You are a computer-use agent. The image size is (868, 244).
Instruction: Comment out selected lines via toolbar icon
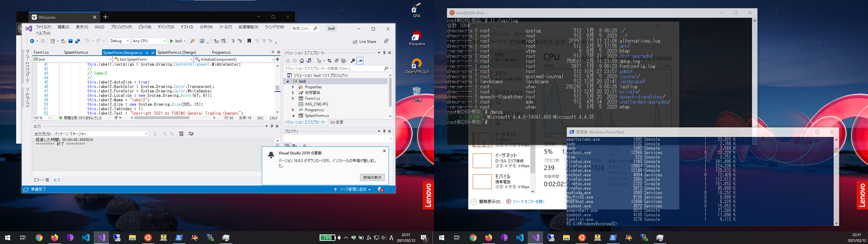click(233, 41)
